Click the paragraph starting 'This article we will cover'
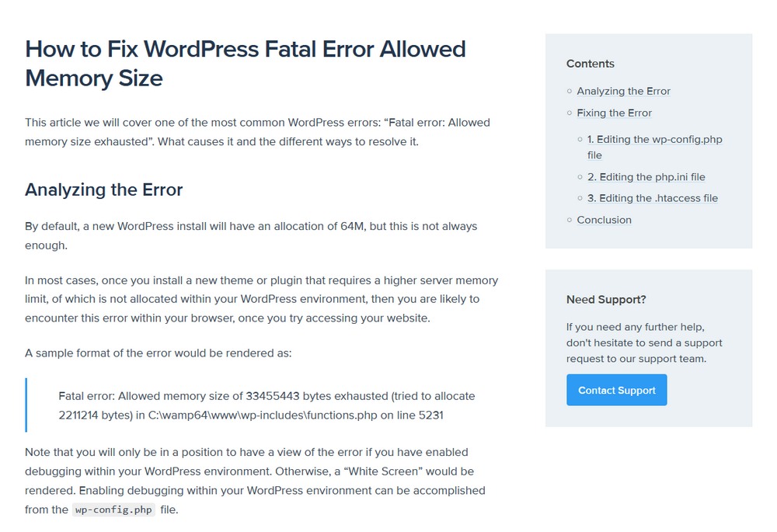This screenshot has width=777, height=532. 257,132
